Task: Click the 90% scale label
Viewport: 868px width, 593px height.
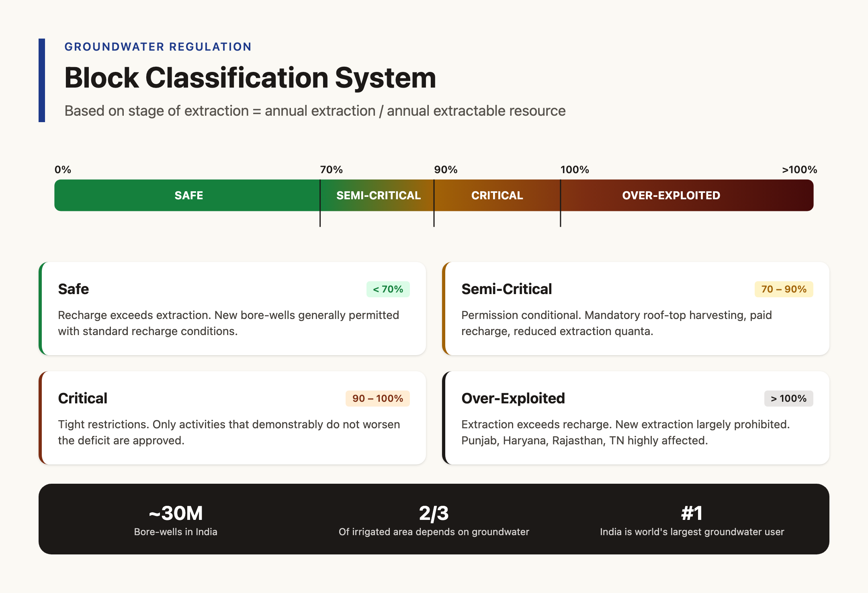Action: (x=446, y=170)
